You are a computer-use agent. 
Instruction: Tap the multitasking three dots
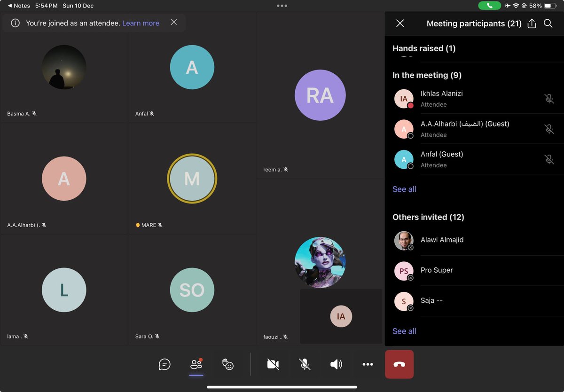click(x=282, y=6)
